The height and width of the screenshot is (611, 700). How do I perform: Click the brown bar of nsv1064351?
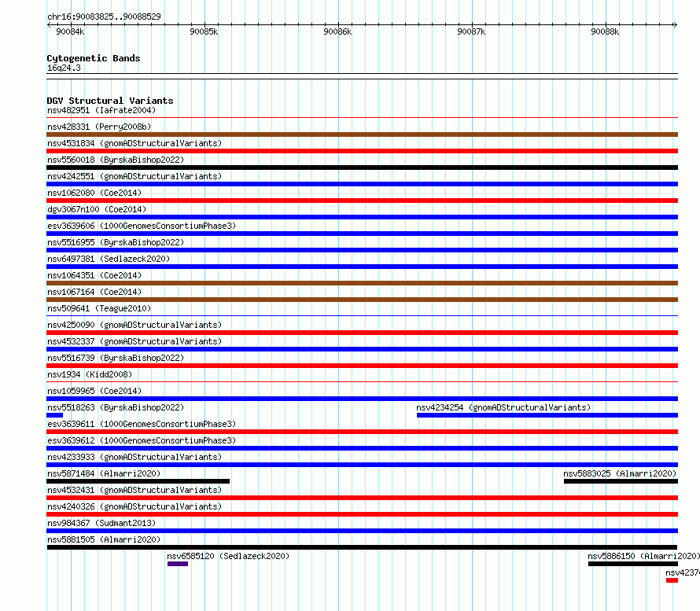pos(362,283)
